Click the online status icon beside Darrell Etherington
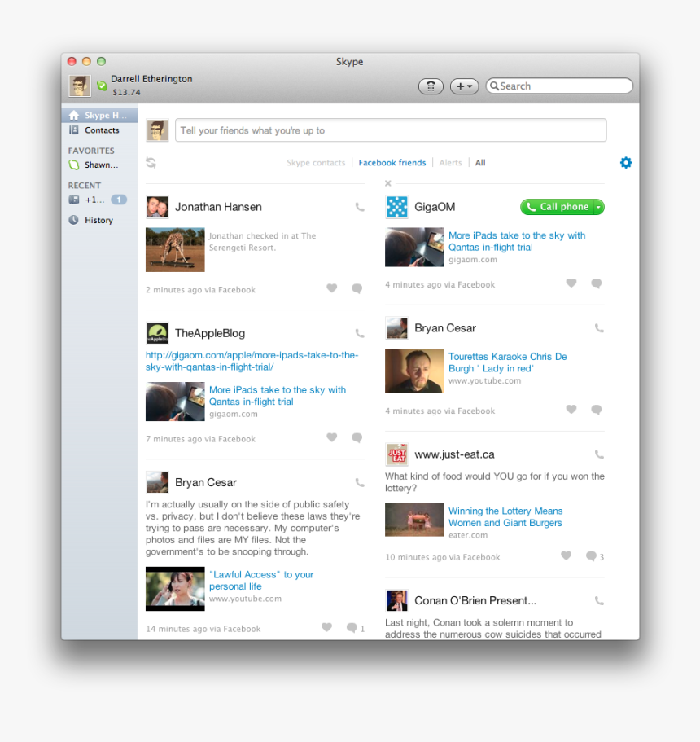 click(x=102, y=86)
